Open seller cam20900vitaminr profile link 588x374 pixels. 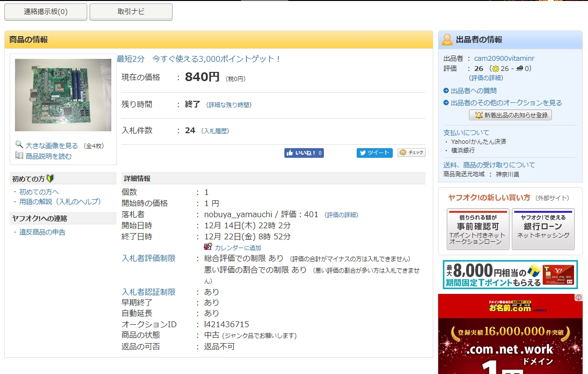(504, 58)
